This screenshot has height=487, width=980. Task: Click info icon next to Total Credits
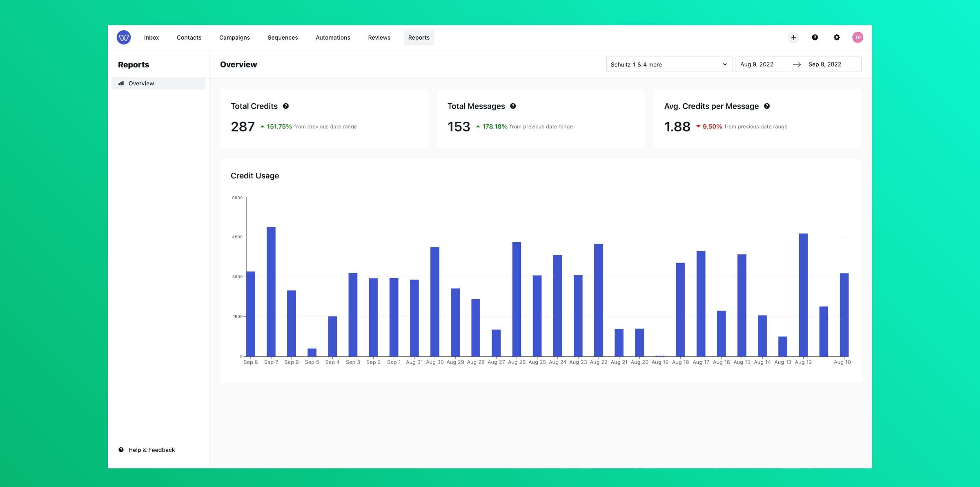(x=286, y=106)
